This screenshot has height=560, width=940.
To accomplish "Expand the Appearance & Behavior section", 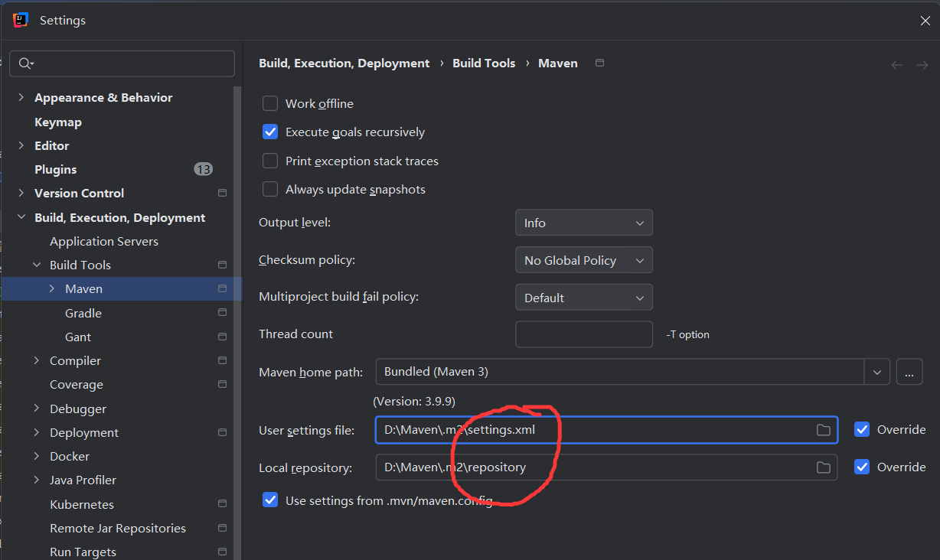I will (x=21, y=97).
